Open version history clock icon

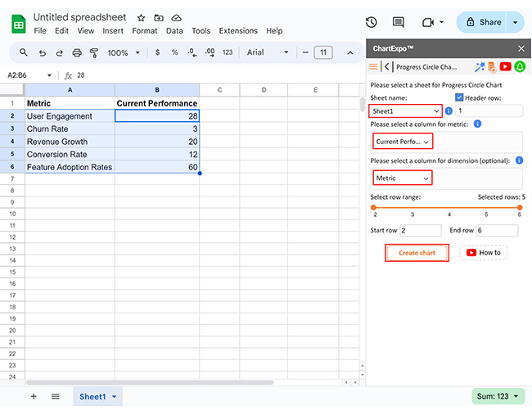372,22
